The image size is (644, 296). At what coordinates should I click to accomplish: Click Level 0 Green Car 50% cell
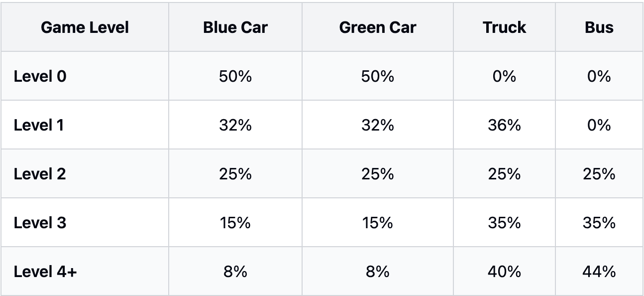[x=377, y=76]
